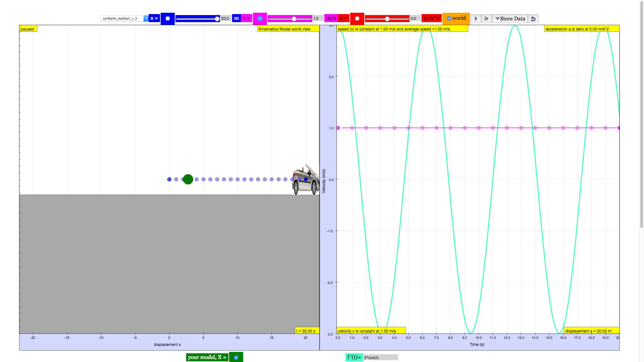Toggle the blue x display checkbox
The height and width of the screenshot is (362, 644).
click(168, 18)
